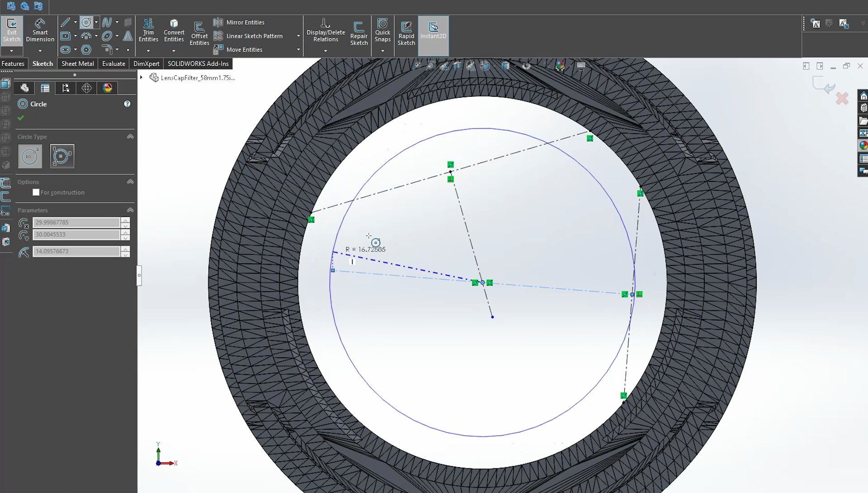
Task: Open Circle tool dropdown arrow
Action: pos(96,22)
